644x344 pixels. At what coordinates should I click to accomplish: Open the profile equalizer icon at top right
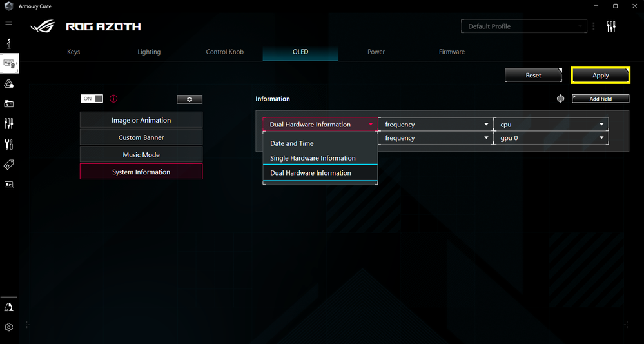pyautogui.click(x=611, y=26)
